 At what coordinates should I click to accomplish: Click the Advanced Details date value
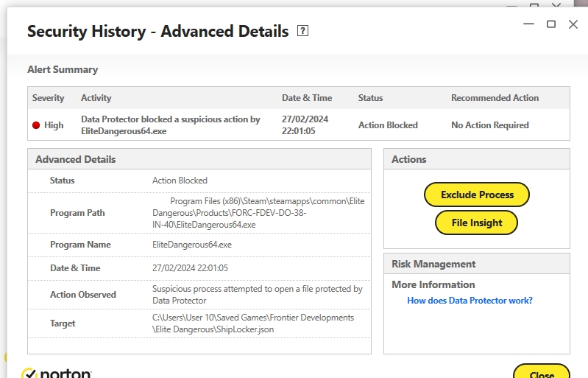190,268
